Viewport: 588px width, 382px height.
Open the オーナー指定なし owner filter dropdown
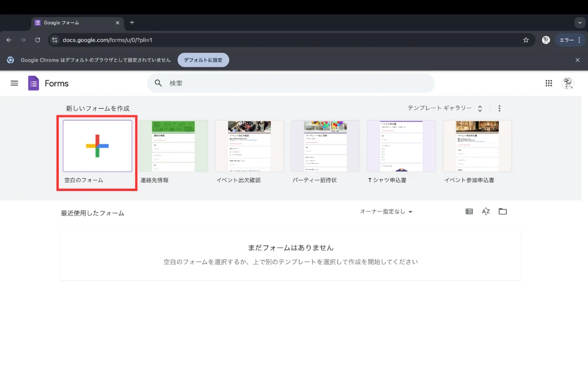386,212
